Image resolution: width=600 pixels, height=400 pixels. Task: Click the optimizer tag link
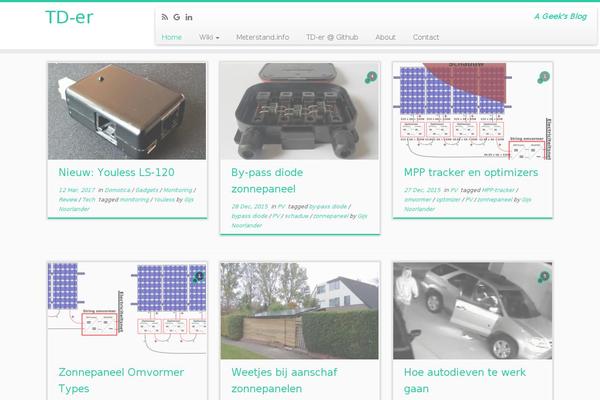[448, 199]
